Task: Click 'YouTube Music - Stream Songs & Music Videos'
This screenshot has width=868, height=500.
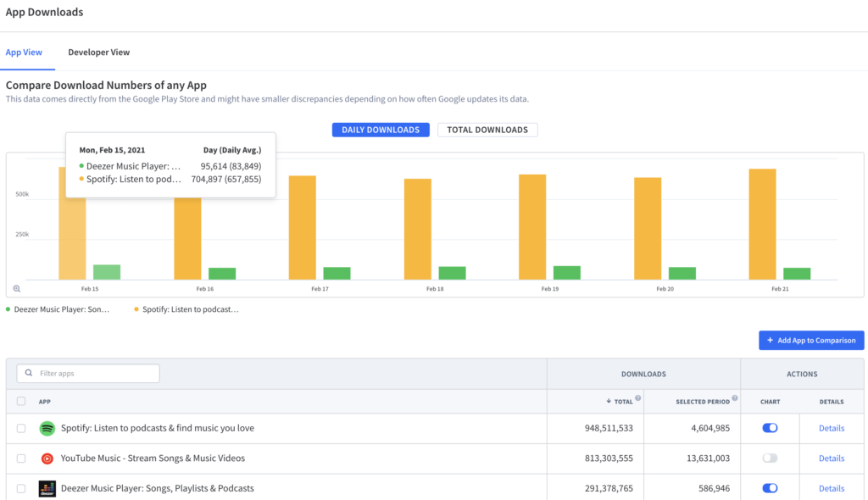Action: pos(153,458)
